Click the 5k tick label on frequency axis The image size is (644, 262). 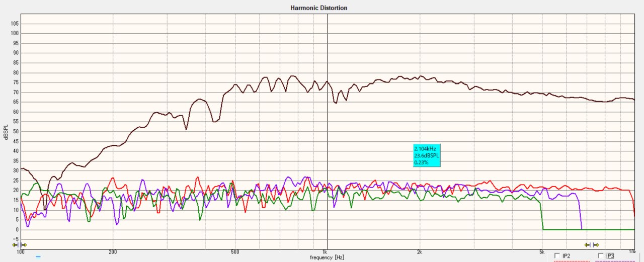pos(542,251)
